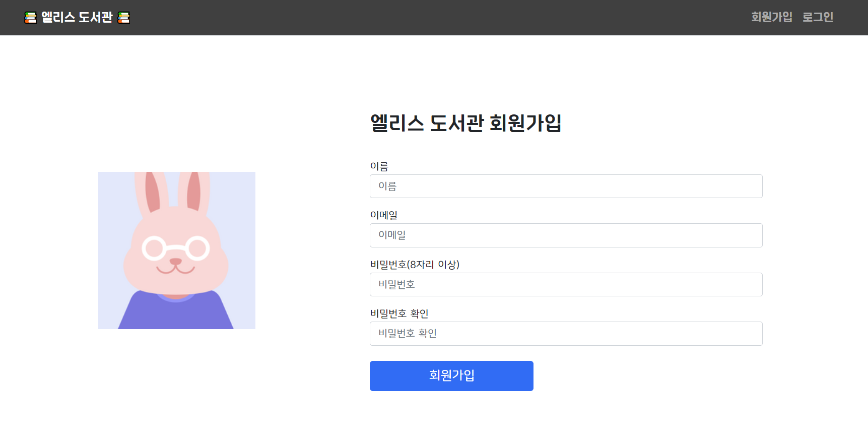Go to 회원가입 in the top navigation
This screenshot has height=441, width=868.
pyautogui.click(x=771, y=17)
